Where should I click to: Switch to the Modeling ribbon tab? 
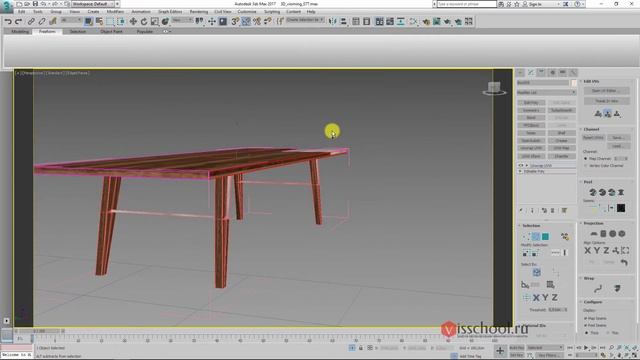[20, 31]
